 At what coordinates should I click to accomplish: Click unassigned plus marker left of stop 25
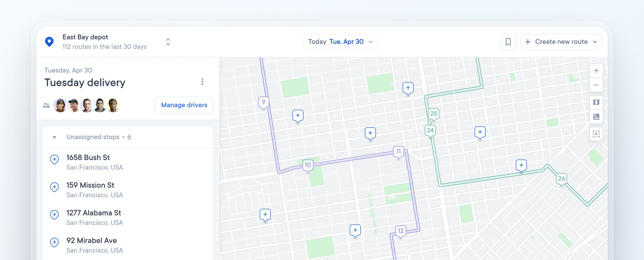(x=408, y=88)
